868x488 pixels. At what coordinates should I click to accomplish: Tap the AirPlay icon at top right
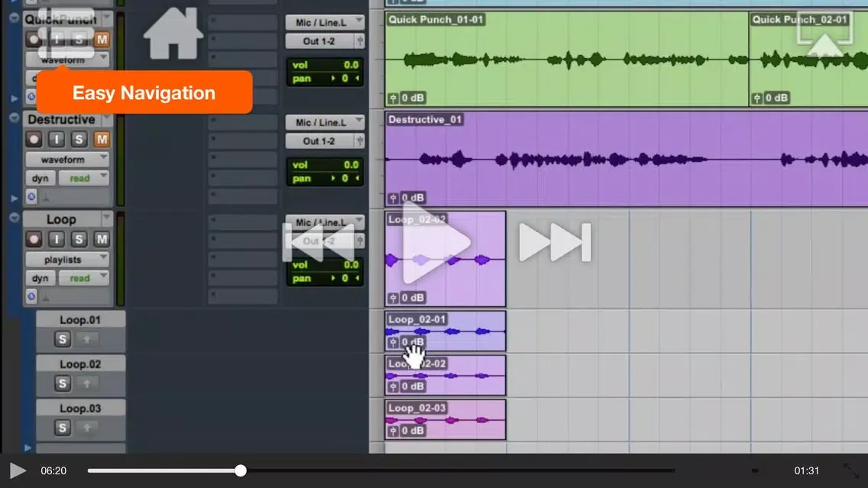click(824, 35)
